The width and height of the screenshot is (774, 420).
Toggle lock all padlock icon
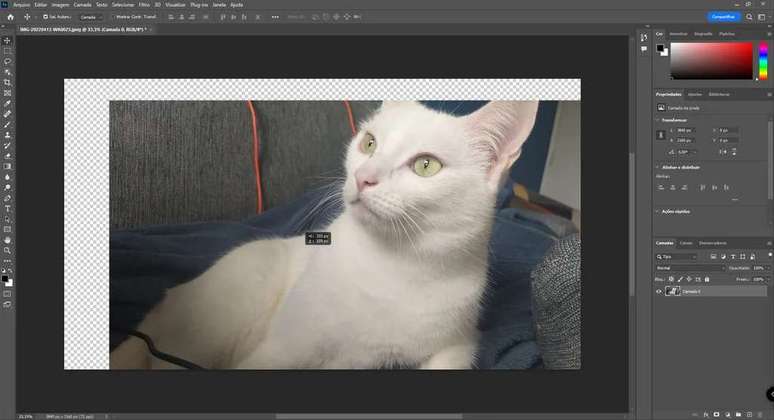point(707,279)
